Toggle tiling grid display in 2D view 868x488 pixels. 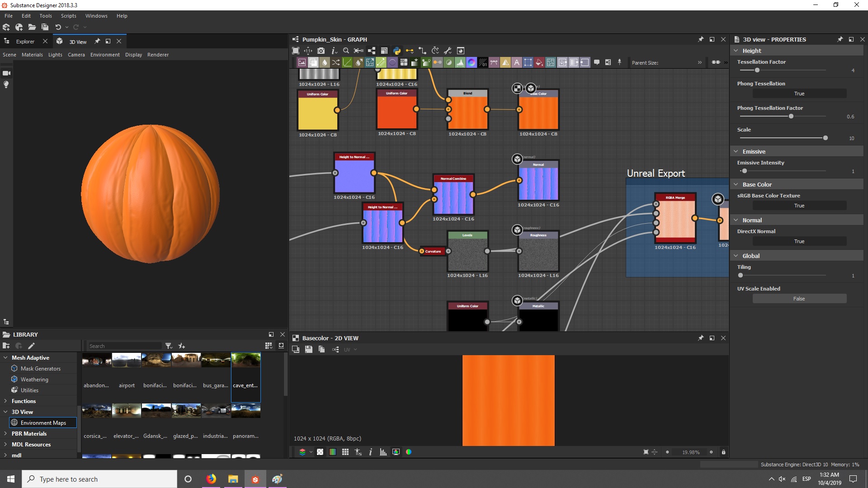(x=345, y=452)
